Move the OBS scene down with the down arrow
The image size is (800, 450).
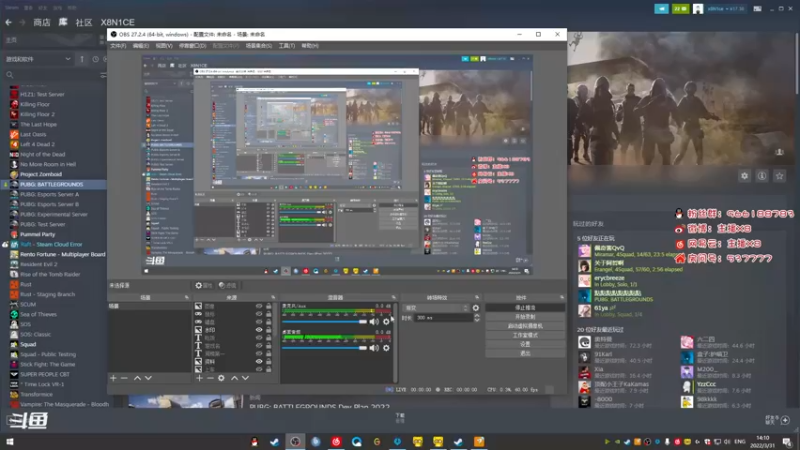148,378
